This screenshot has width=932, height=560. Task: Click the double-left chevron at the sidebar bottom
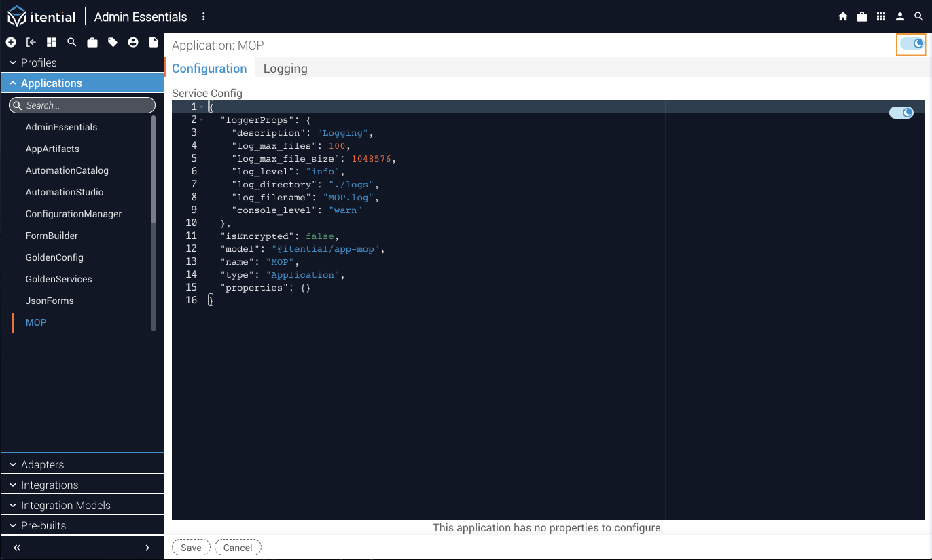(17, 548)
